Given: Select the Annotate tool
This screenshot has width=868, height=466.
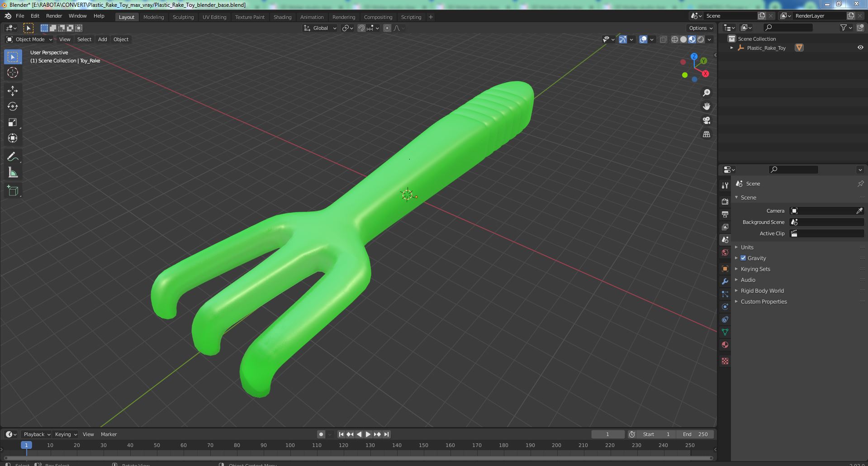Looking at the screenshot, I should click(x=13, y=157).
